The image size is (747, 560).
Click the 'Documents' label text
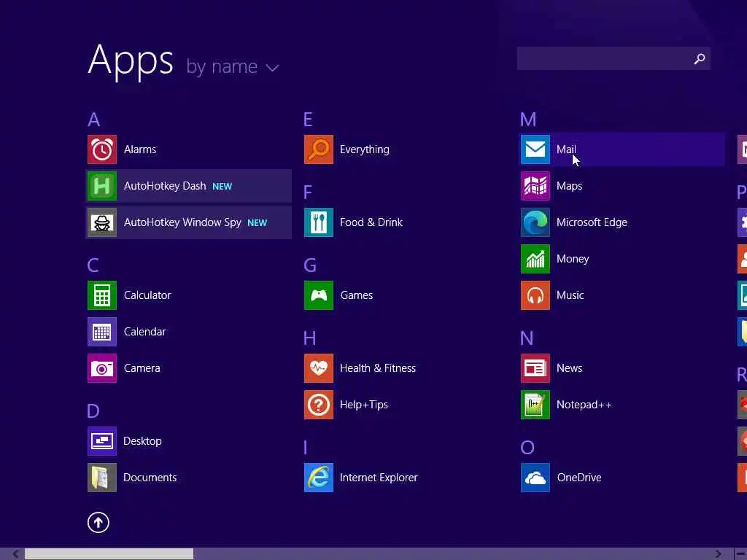pos(150,478)
